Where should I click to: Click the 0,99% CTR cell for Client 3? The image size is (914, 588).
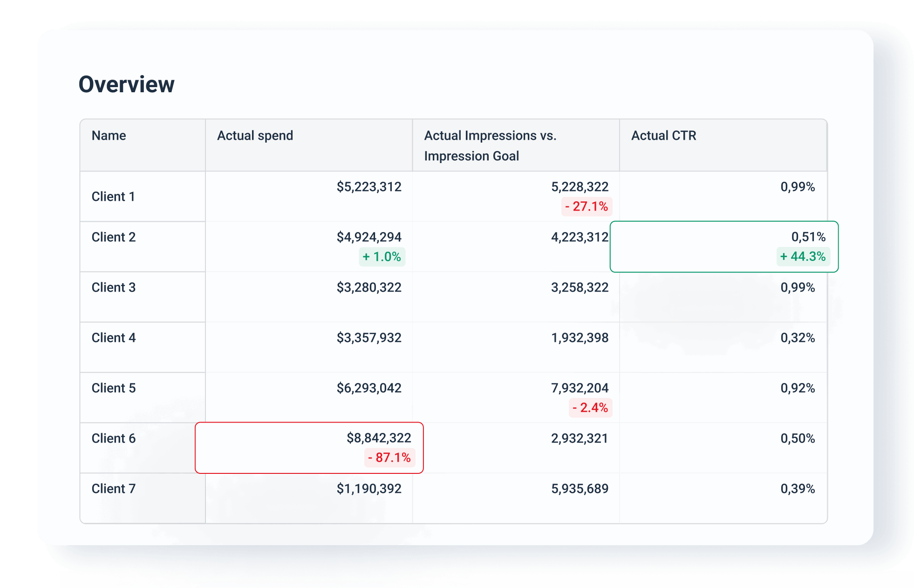[798, 287]
